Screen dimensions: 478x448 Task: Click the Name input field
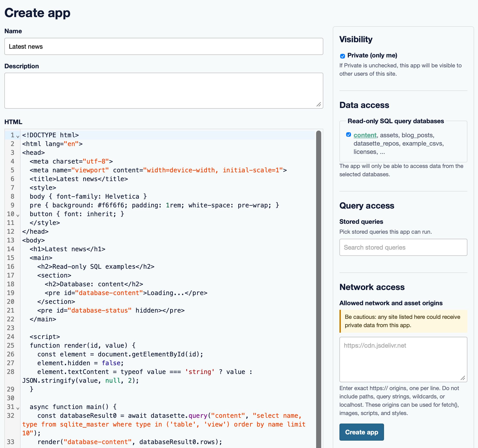pos(163,46)
